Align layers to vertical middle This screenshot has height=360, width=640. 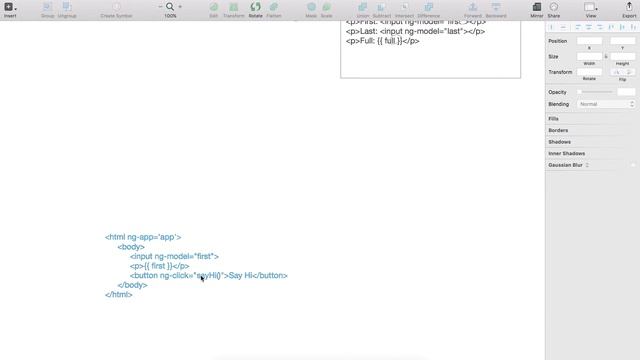coord(622,27)
